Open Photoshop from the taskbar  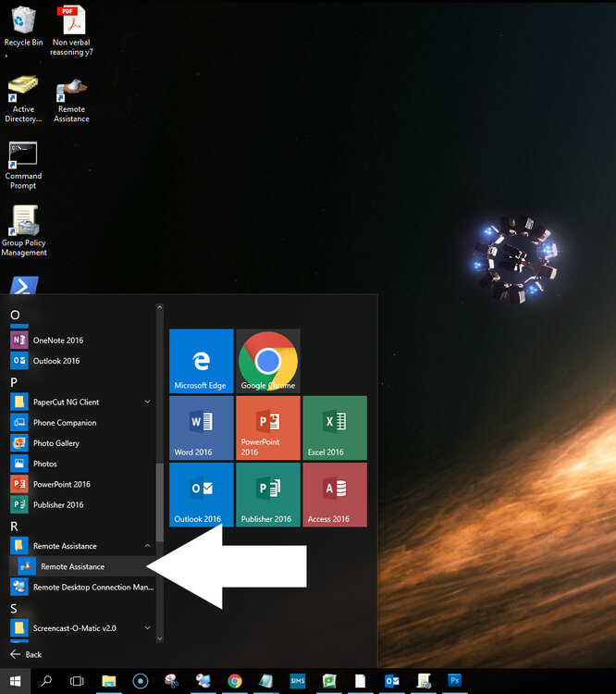[x=454, y=680]
